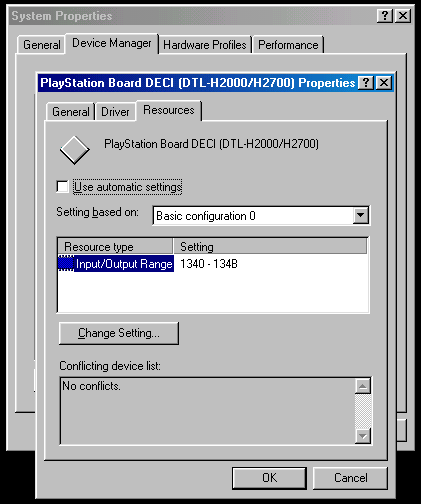Open the General tab in System Properties
Image resolution: width=421 pixels, height=504 pixels.
(x=41, y=45)
